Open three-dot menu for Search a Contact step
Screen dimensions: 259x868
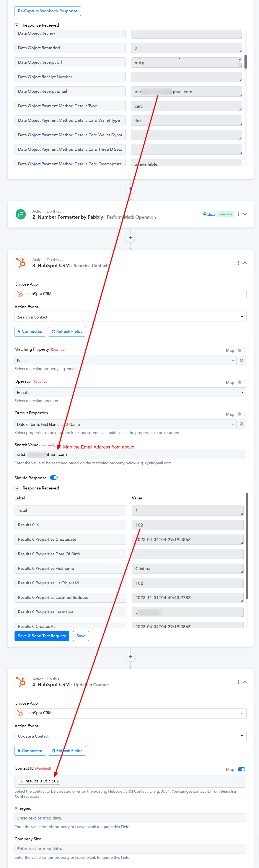tap(238, 262)
